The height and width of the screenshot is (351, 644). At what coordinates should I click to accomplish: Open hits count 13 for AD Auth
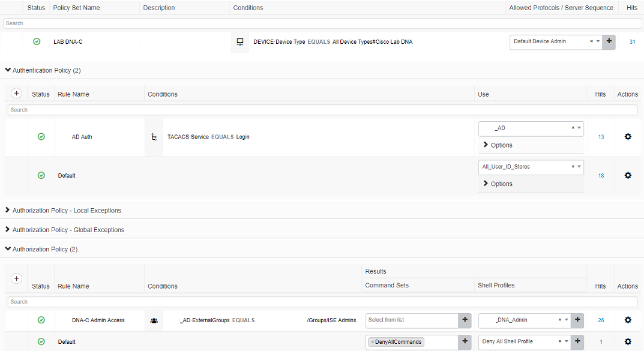[601, 137]
